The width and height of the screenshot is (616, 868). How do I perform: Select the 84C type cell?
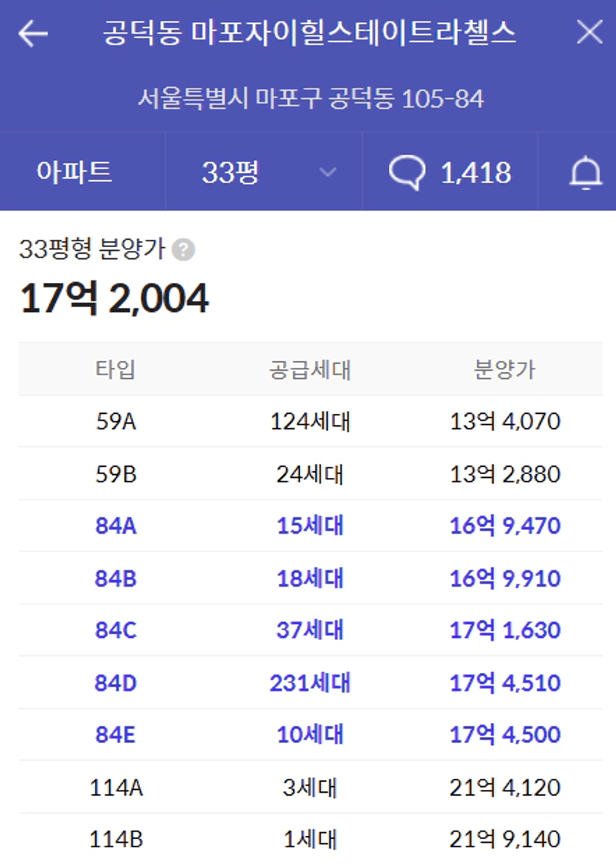tap(115, 630)
